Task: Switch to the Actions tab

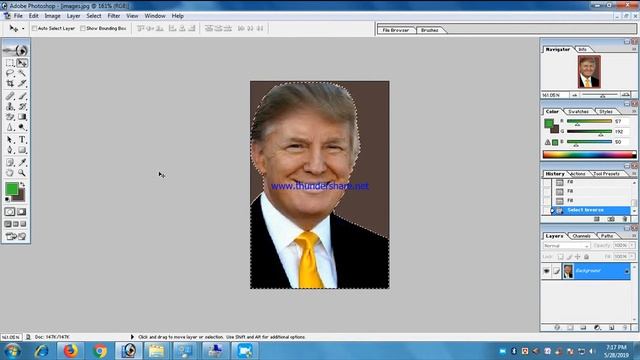Action: pyautogui.click(x=578, y=174)
